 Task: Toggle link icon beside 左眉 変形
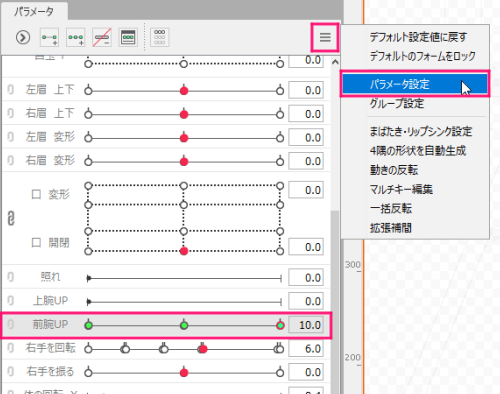(11, 137)
